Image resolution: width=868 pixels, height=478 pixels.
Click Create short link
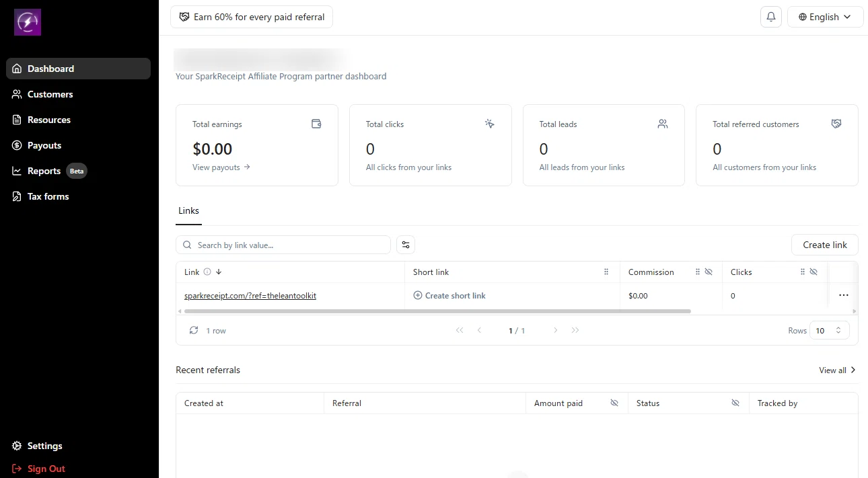tap(449, 295)
